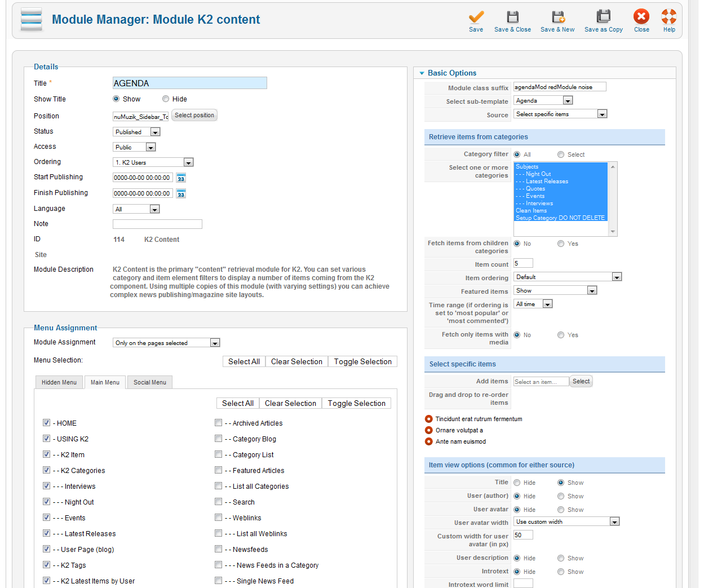This screenshot has width=704, height=588.
Task: Open the Item ordering dropdown
Action: pos(568,277)
